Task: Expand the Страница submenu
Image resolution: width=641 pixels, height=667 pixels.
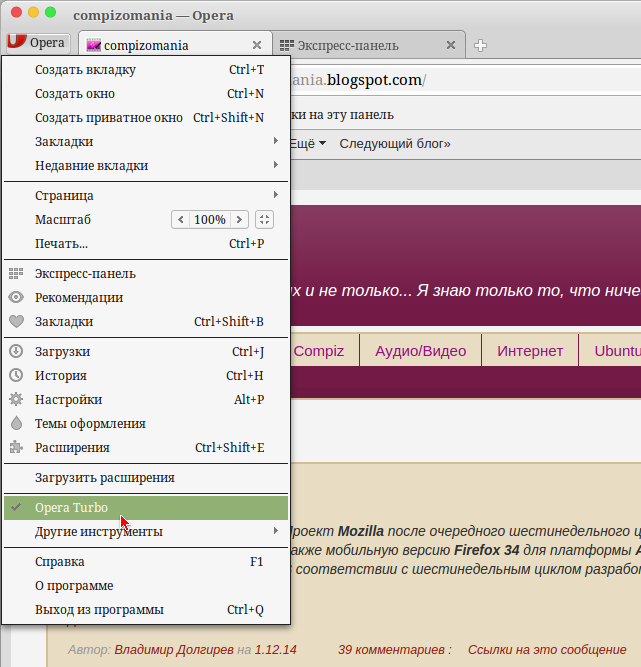Action: click(x=146, y=195)
